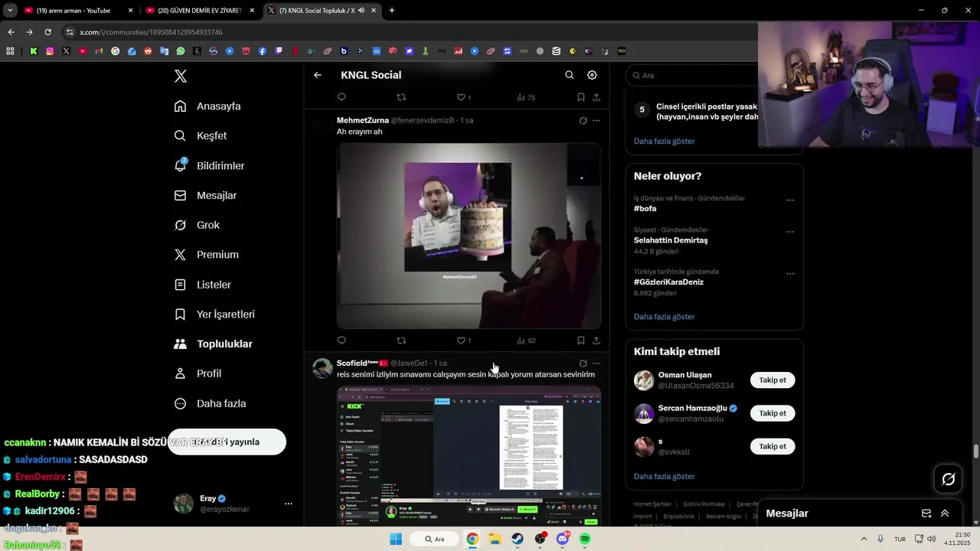Reply to MehmetZurna's post
This screenshot has height=551, width=980.
[341, 341]
